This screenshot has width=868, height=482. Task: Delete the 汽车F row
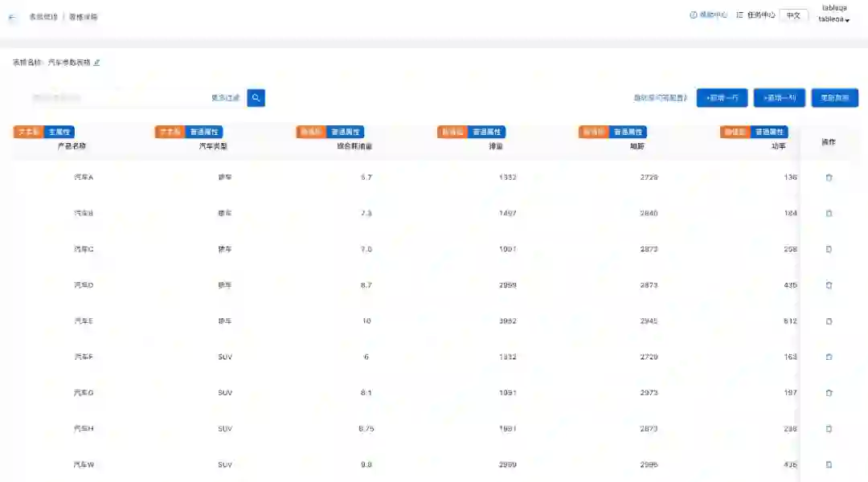click(829, 357)
